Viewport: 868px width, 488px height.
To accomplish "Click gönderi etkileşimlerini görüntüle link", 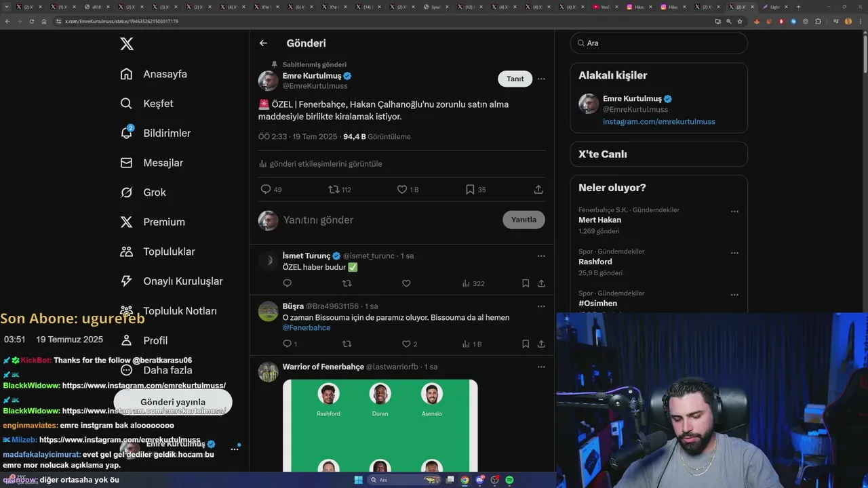I will pyautogui.click(x=321, y=164).
